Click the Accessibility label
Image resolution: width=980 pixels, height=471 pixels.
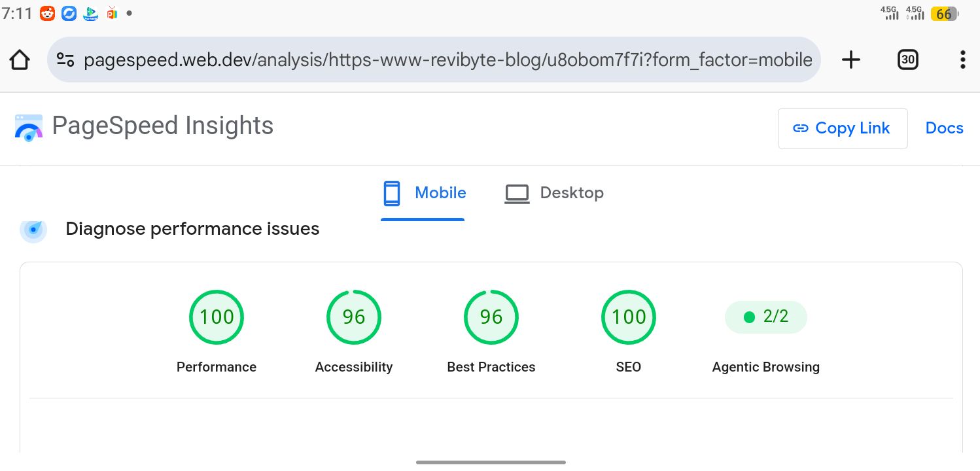[x=354, y=367]
